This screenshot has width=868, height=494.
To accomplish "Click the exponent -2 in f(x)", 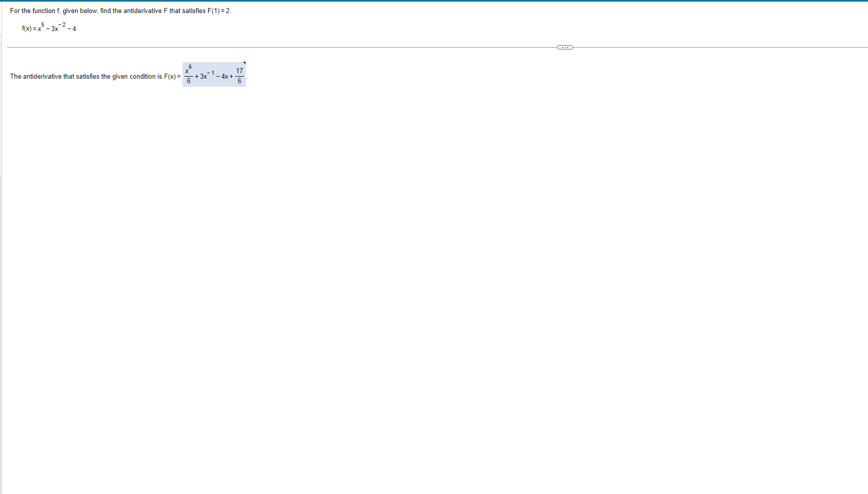I will [62, 25].
